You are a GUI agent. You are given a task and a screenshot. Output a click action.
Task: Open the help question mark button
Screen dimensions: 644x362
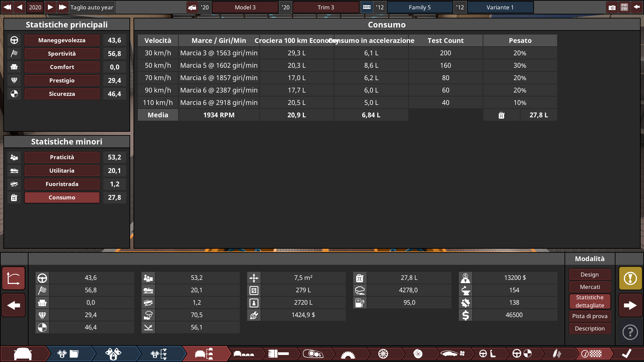coord(630,332)
